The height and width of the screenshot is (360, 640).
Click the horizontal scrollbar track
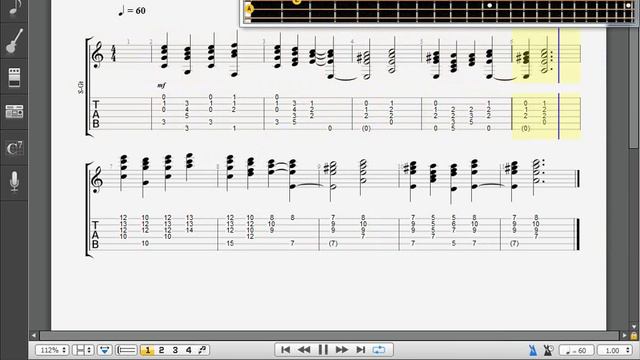tap(329, 336)
